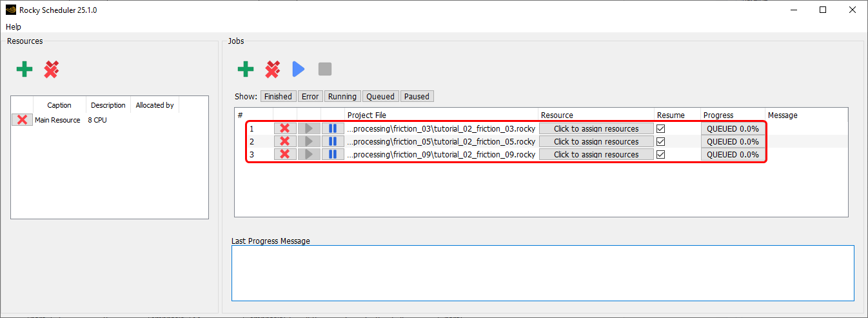Viewport: 868px width, 318px height.
Task: Remove job 1 friction_03 from list
Action: (x=285, y=128)
